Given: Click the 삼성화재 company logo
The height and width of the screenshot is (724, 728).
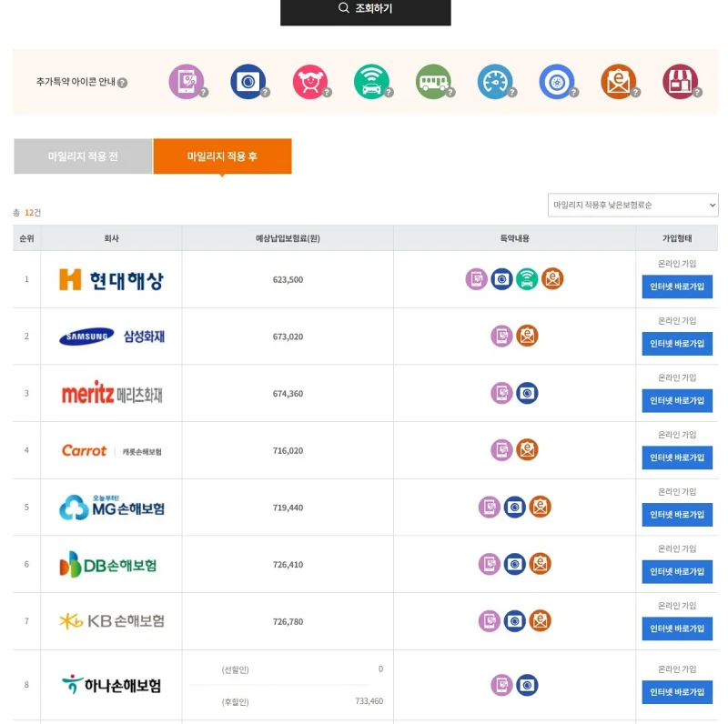Looking at the screenshot, I should pos(111,336).
